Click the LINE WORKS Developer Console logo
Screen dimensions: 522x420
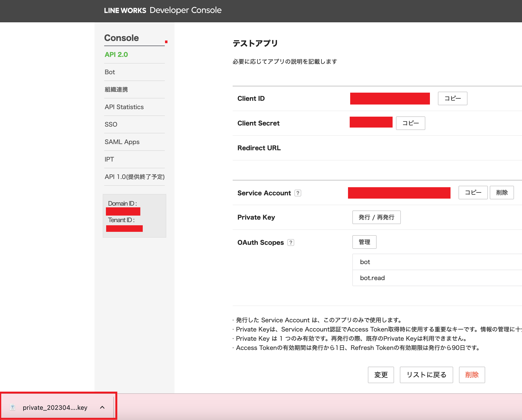tap(163, 10)
